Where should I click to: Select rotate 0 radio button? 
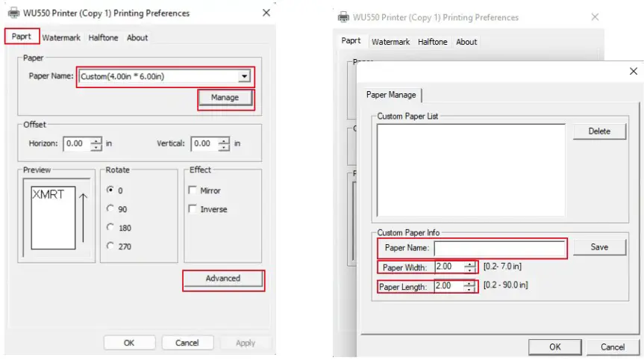(x=110, y=190)
